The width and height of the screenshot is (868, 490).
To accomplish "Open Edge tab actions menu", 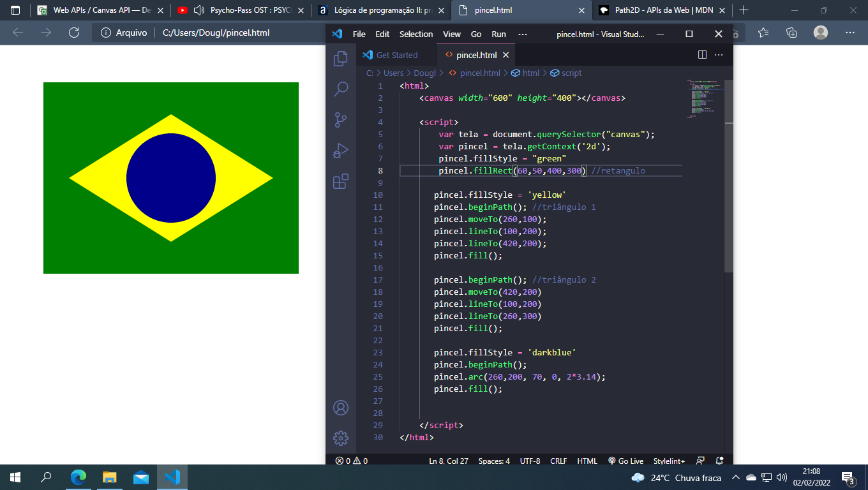I will (x=15, y=10).
